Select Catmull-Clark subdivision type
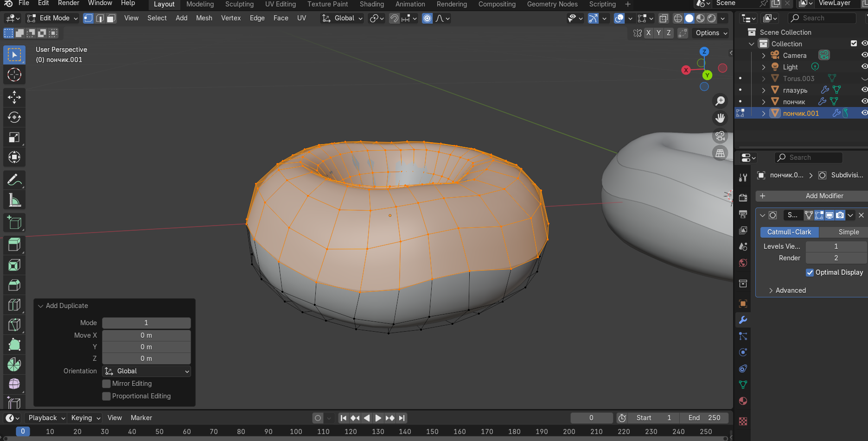Image resolution: width=868 pixels, height=441 pixels. point(789,232)
